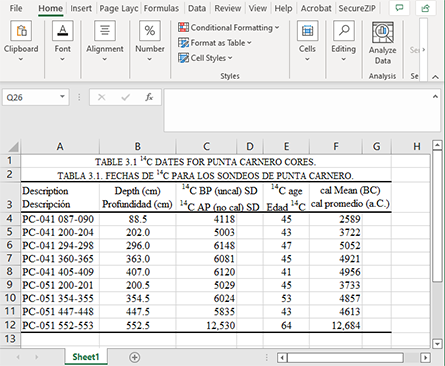This screenshot has height=366, width=445.
Task: Switch to the View tab
Action: coord(258,8)
